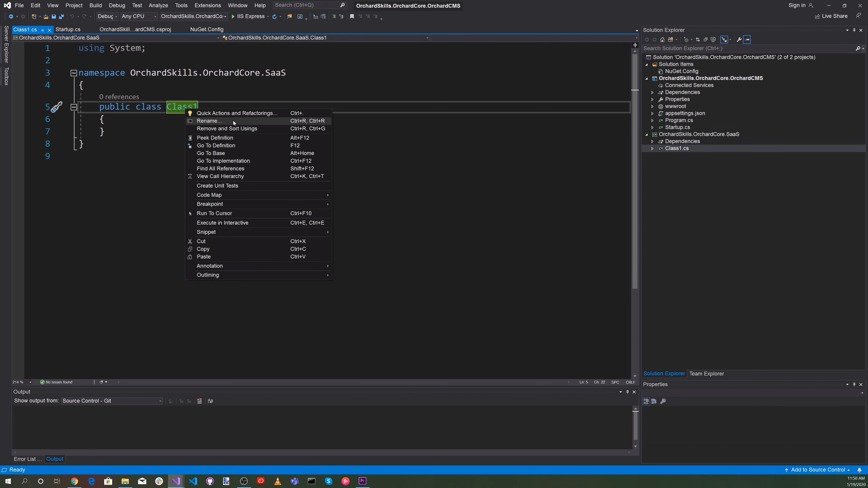868x488 pixels.
Task: Open the Debug configuration dropdown
Action: pyautogui.click(x=107, y=16)
